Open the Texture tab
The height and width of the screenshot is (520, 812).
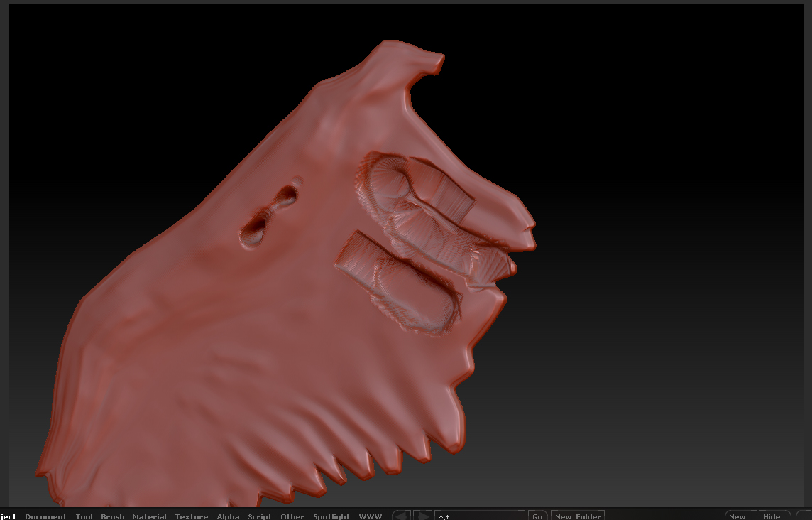coord(191,516)
